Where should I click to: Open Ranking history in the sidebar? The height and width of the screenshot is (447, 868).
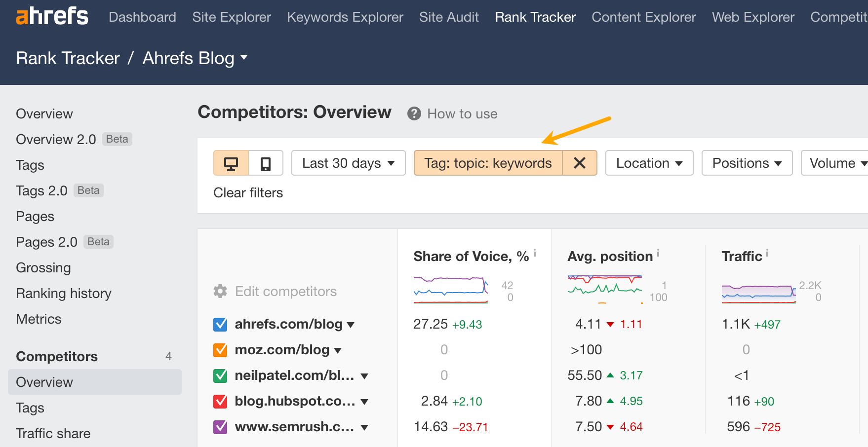[x=63, y=293]
